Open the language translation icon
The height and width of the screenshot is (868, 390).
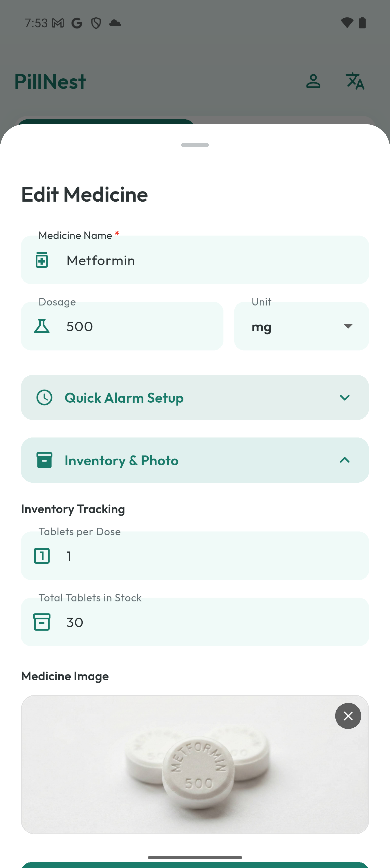pyautogui.click(x=354, y=81)
